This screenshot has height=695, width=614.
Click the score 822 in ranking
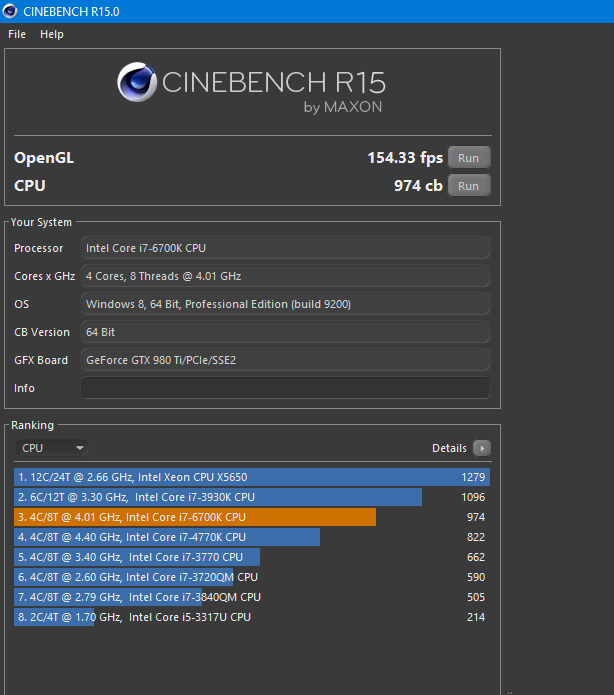click(x=476, y=537)
